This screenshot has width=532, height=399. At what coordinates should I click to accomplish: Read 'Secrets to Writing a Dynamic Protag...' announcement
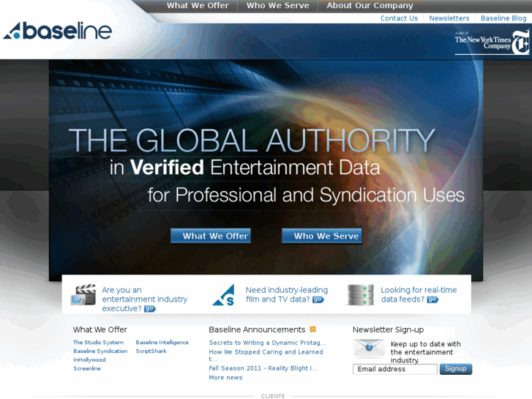(x=267, y=343)
